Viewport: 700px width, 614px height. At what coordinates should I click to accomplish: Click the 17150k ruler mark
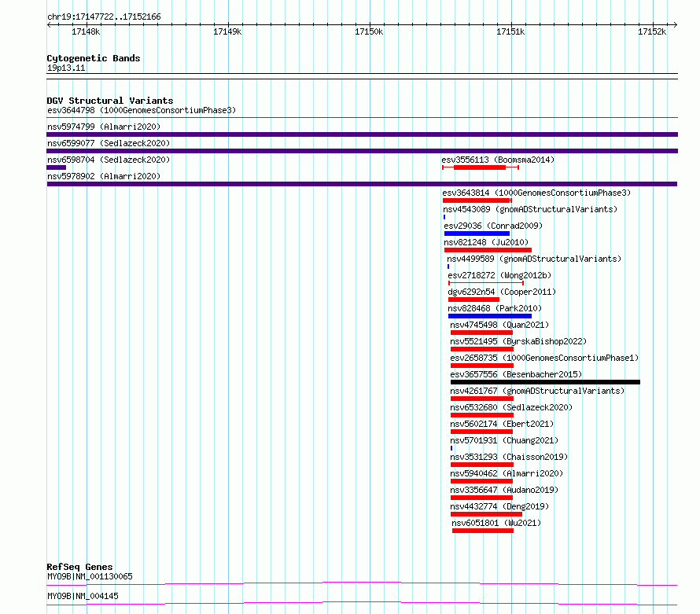coord(369,31)
